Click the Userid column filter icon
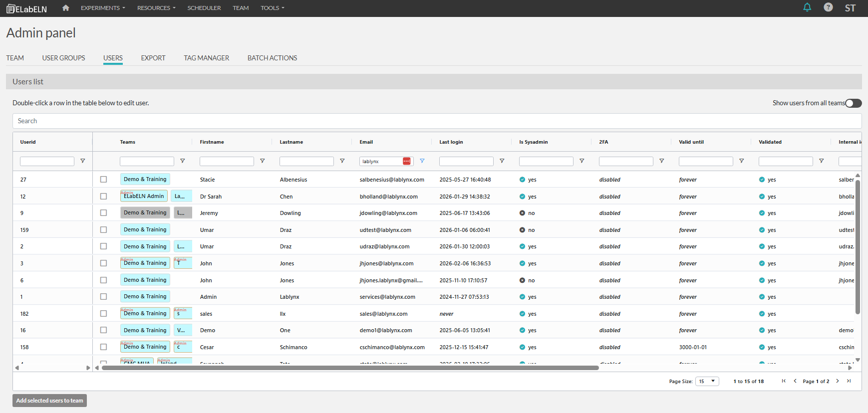The width and height of the screenshot is (868, 413). [x=83, y=161]
